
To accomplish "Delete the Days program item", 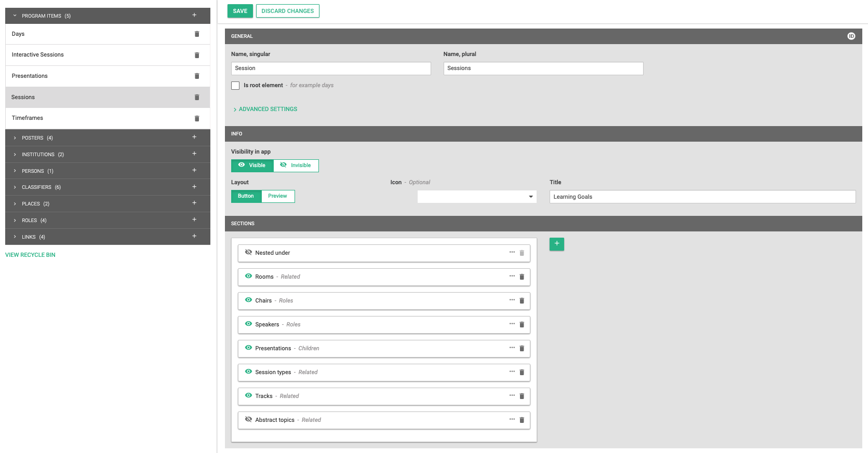I will point(197,34).
